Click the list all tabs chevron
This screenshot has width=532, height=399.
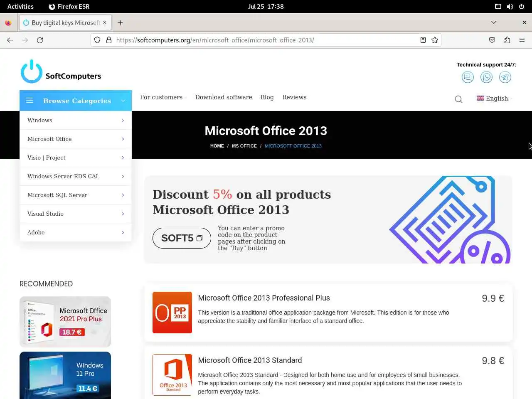pos(494,22)
